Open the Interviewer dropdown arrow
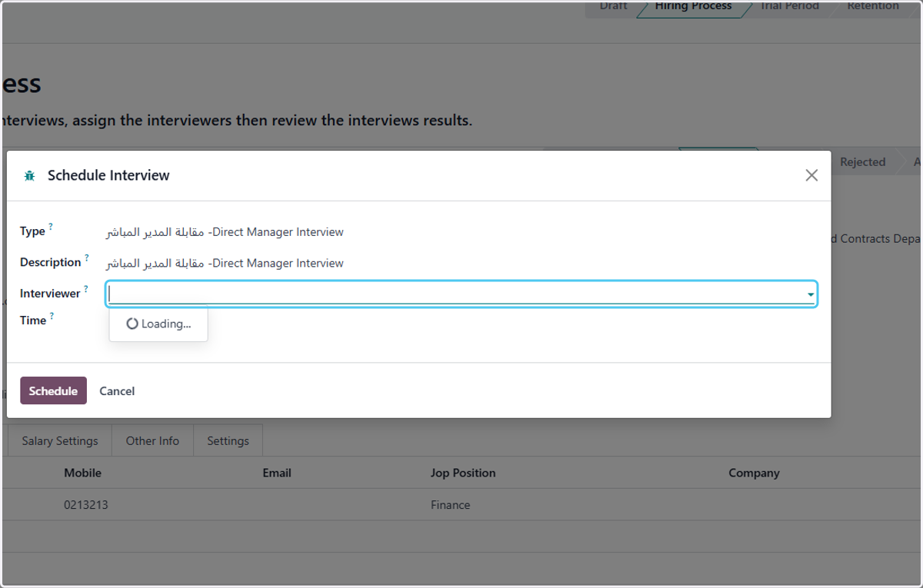Image resolution: width=923 pixels, height=588 pixels. [811, 294]
